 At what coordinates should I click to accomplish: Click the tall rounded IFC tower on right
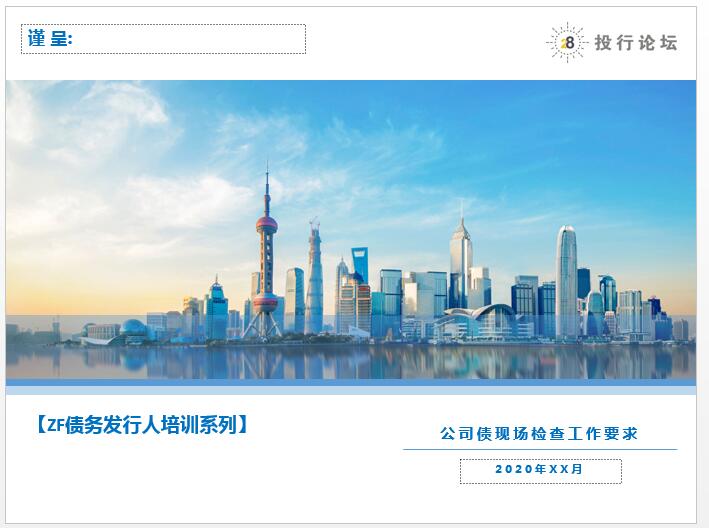[566, 283]
